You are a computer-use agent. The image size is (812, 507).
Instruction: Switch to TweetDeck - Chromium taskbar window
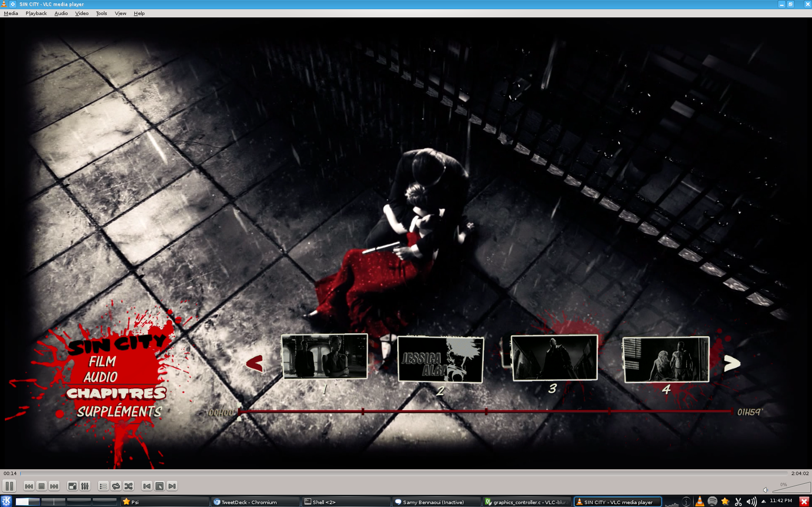click(255, 502)
